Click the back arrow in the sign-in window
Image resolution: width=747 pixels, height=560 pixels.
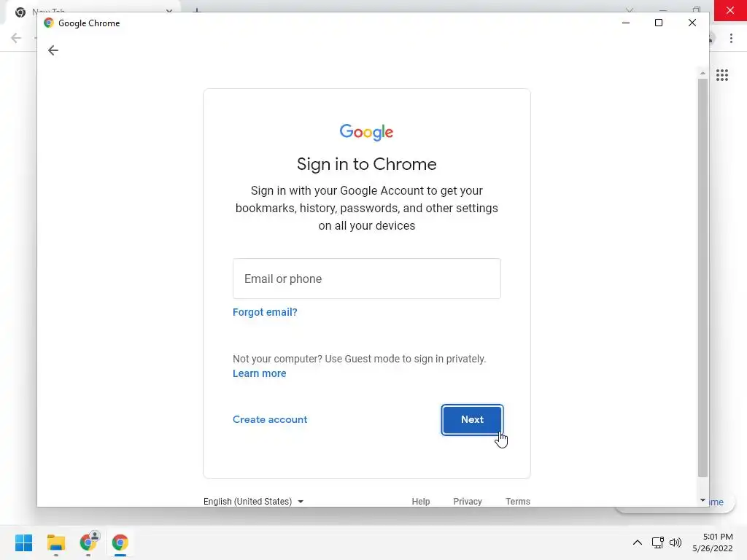coord(53,50)
